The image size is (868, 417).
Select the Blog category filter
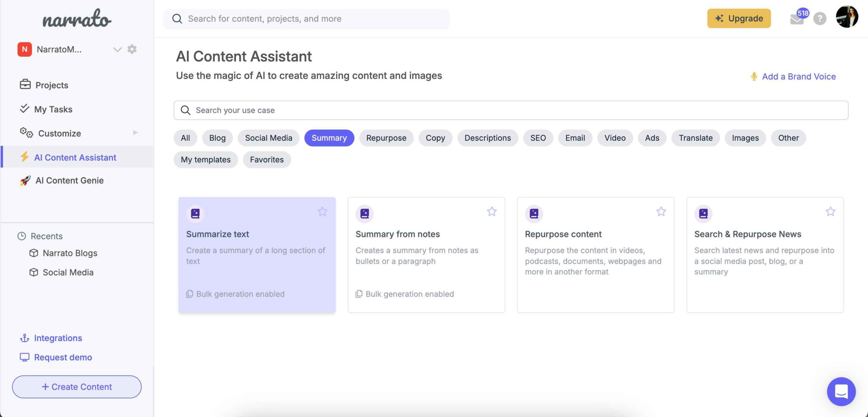click(x=217, y=138)
